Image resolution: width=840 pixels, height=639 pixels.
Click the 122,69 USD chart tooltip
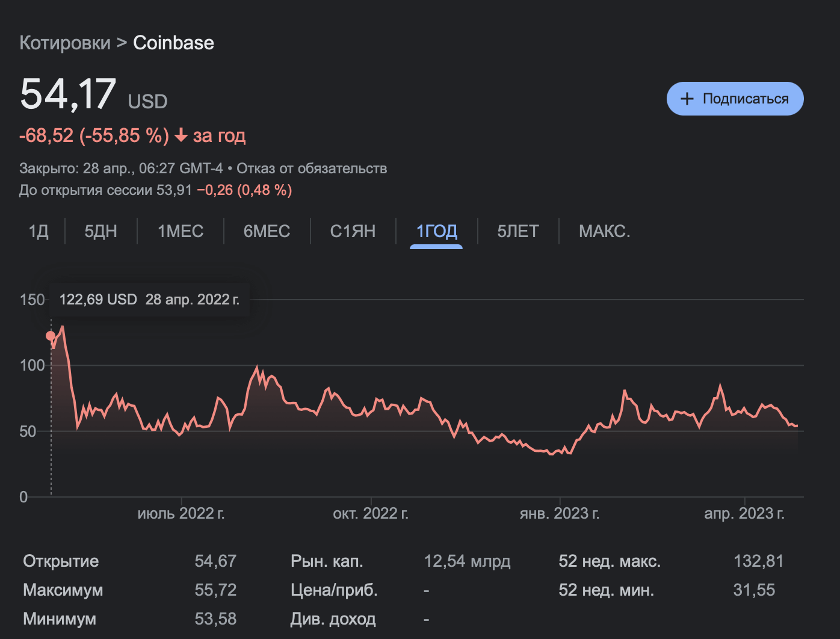click(149, 300)
